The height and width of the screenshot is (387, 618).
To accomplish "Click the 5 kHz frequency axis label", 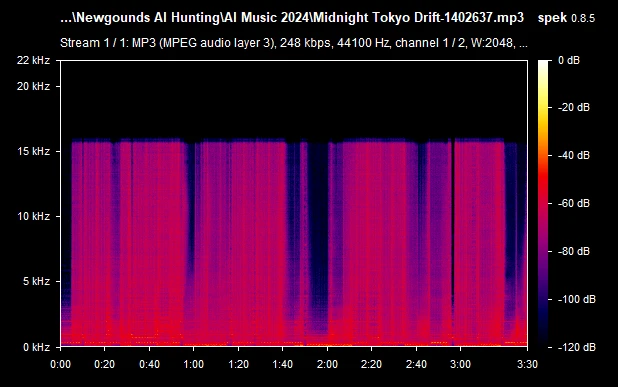I will pos(37,281).
